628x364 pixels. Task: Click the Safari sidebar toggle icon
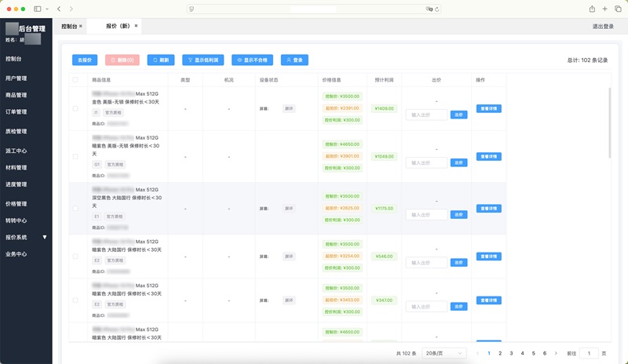click(38, 9)
